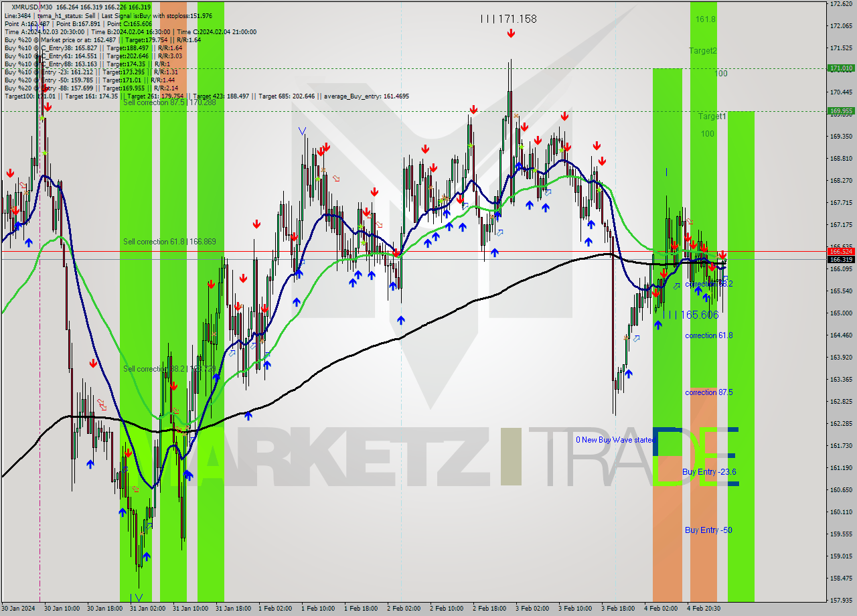857x616 pixels.
Task: Click the 165.000 price axis value
Action: pyautogui.click(x=841, y=313)
